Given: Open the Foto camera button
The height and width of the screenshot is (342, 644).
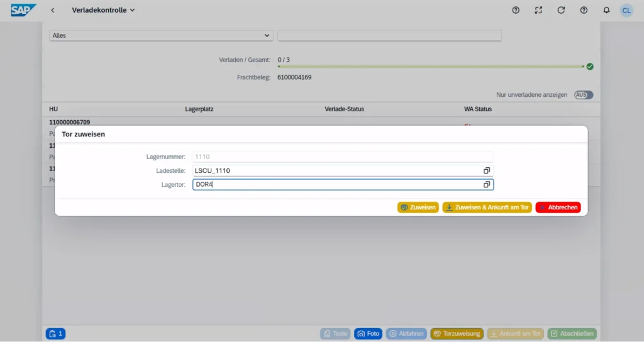Looking at the screenshot, I should (368, 334).
